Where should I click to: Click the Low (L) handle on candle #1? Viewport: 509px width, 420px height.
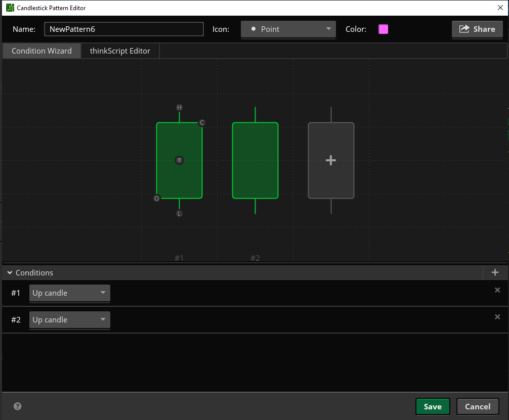pos(179,214)
